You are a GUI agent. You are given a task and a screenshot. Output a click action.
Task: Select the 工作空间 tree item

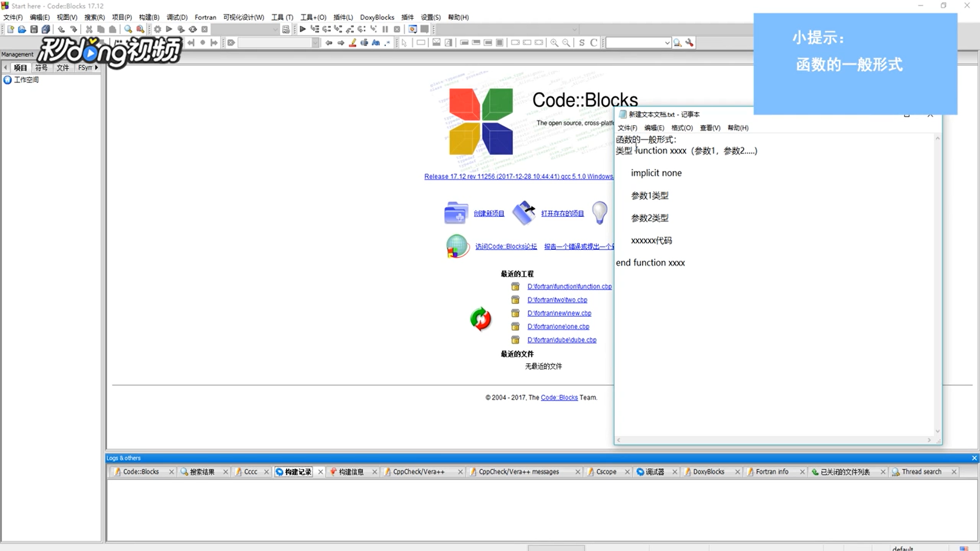coord(26,80)
